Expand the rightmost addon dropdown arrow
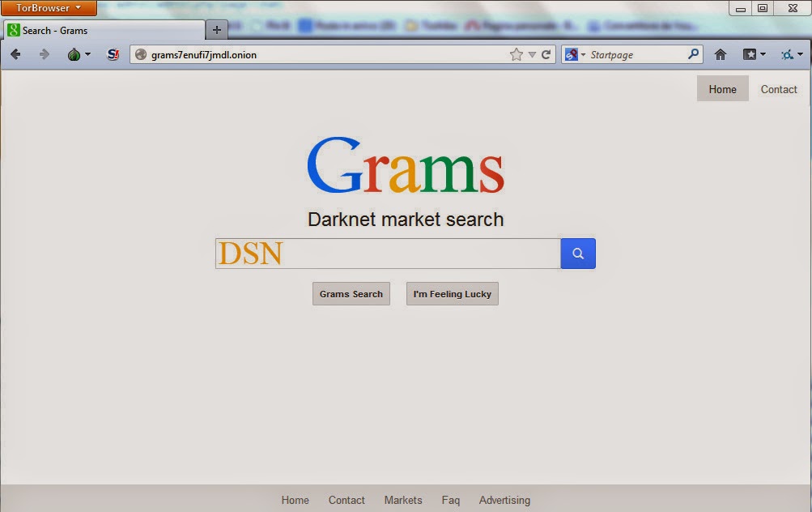This screenshot has height=512, width=812. point(800,54)
